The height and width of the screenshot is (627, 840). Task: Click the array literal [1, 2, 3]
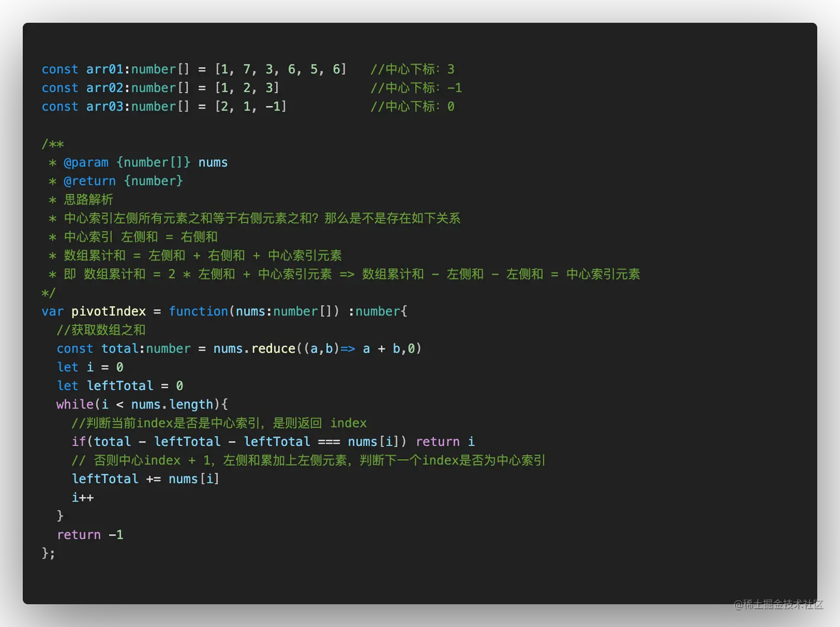click(x=247, y=88)
